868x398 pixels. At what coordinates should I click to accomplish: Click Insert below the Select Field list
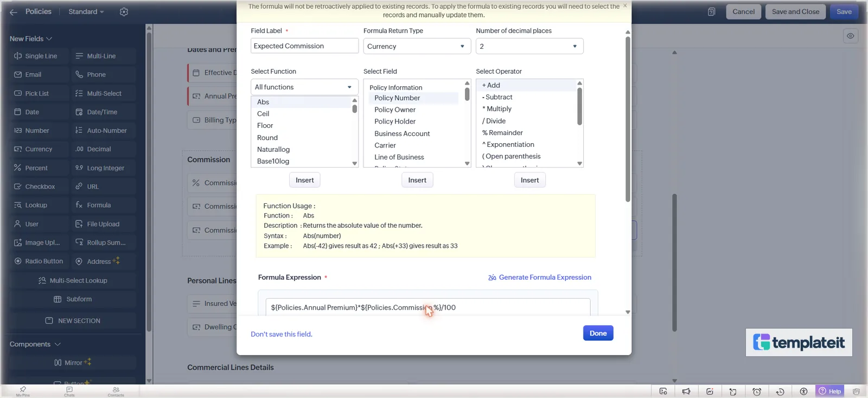[x=417, y=180]
